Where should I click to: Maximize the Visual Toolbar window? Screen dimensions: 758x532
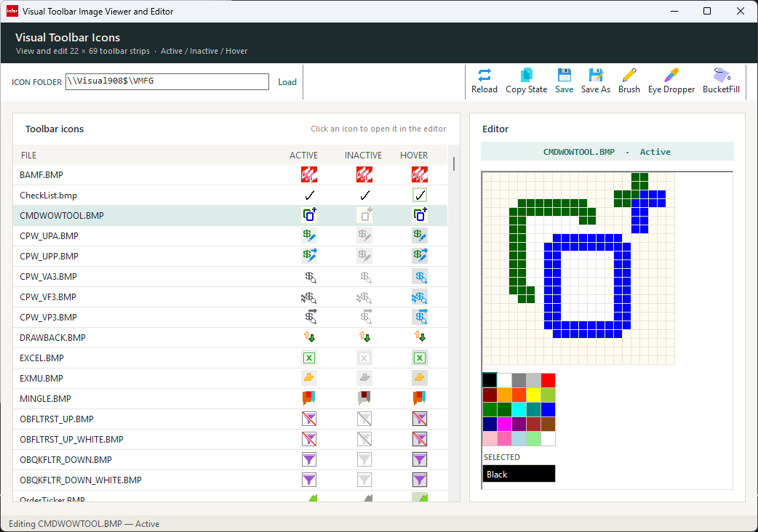pyautogui.click(x=707, y=11)
